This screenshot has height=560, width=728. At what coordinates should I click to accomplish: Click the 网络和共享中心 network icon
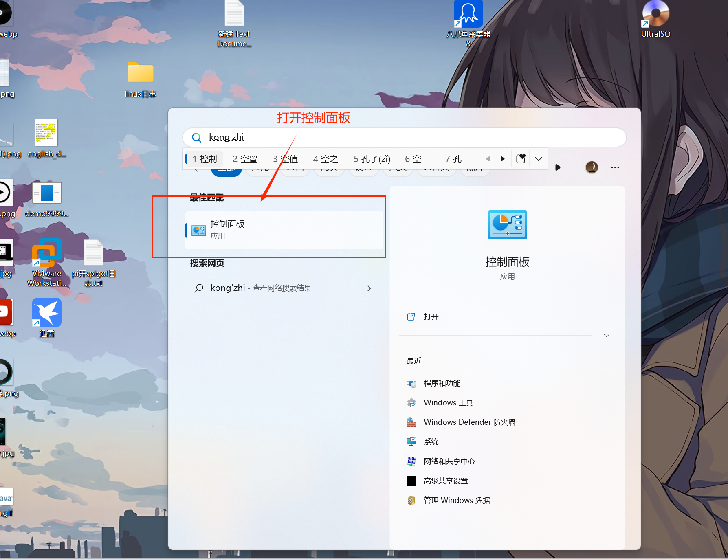(x=411, y=461)
